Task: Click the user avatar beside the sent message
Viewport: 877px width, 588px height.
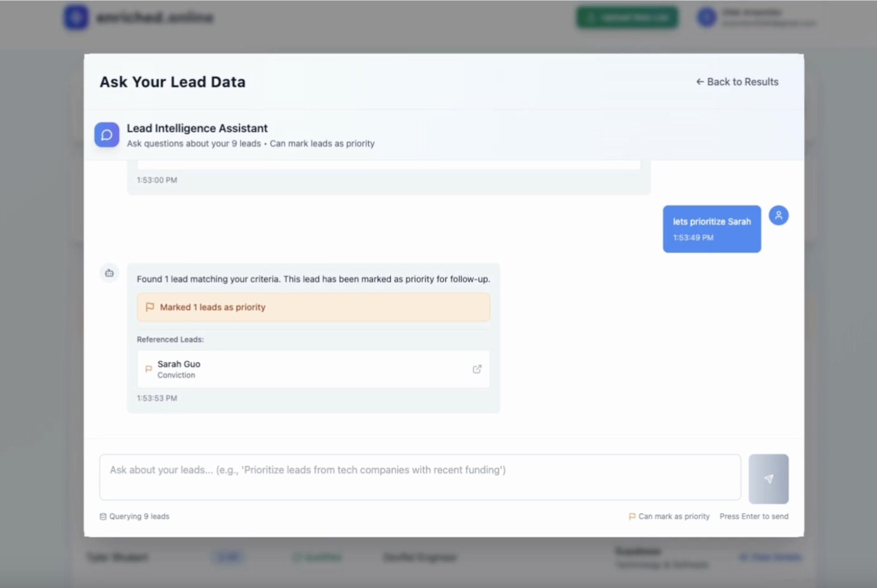Action: pyautogui.click(x=778, y=215)
